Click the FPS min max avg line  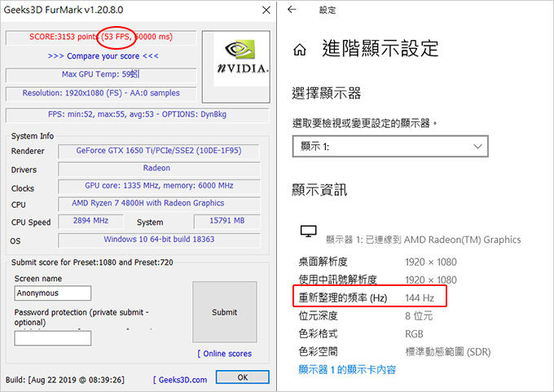coord(137,115)
